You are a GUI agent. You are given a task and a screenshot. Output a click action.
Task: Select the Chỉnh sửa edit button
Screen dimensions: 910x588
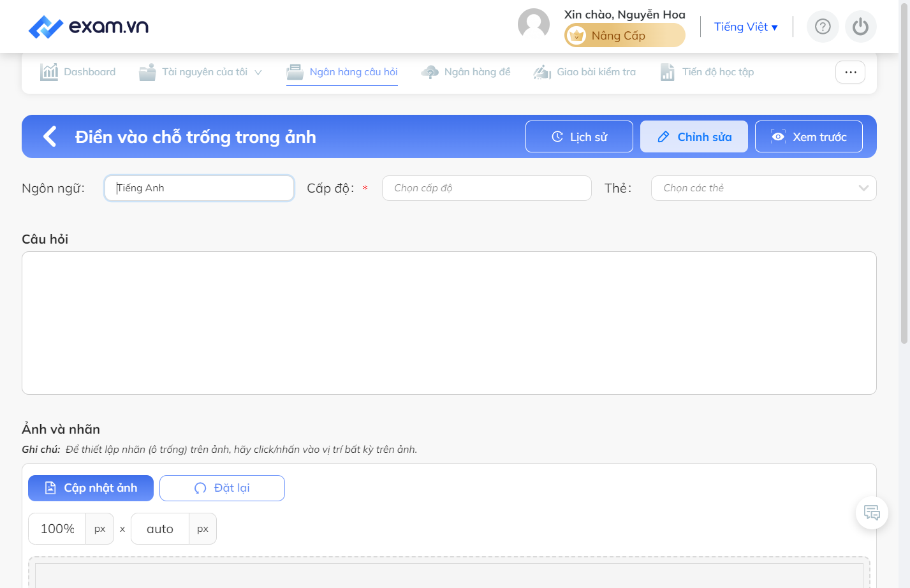(694, 136)
